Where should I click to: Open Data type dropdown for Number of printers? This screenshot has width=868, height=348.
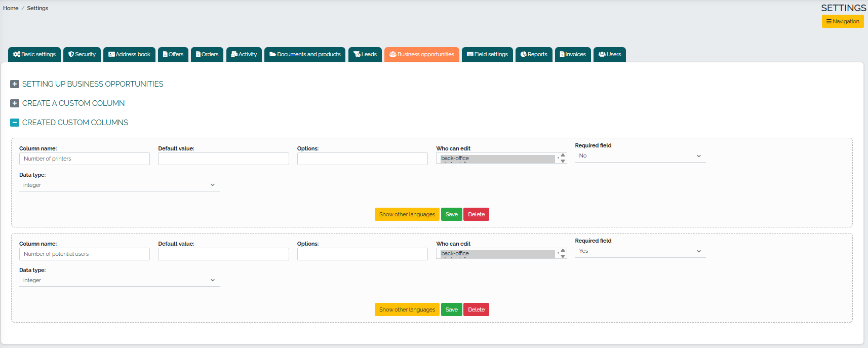(x=120, y=185)
